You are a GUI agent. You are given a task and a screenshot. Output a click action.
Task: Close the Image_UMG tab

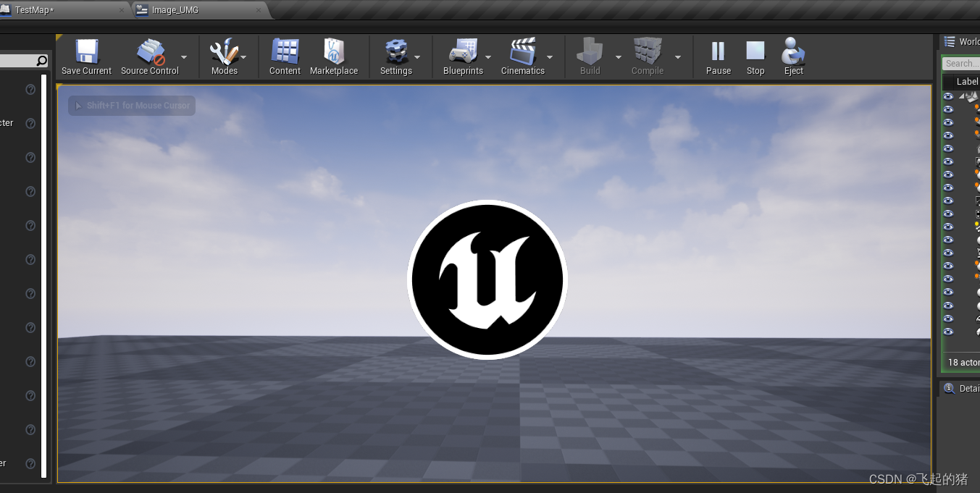click(x=259, y=10)
